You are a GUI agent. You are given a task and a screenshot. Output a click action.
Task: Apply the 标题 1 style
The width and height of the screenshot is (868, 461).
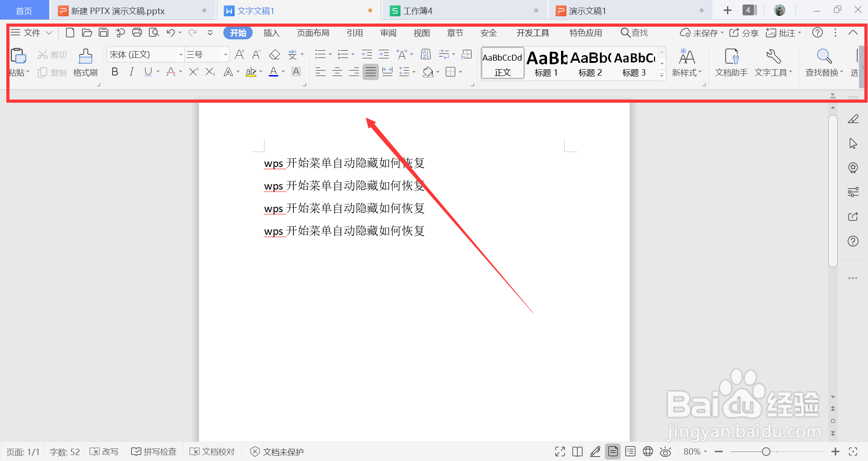[x=546, y=64]
